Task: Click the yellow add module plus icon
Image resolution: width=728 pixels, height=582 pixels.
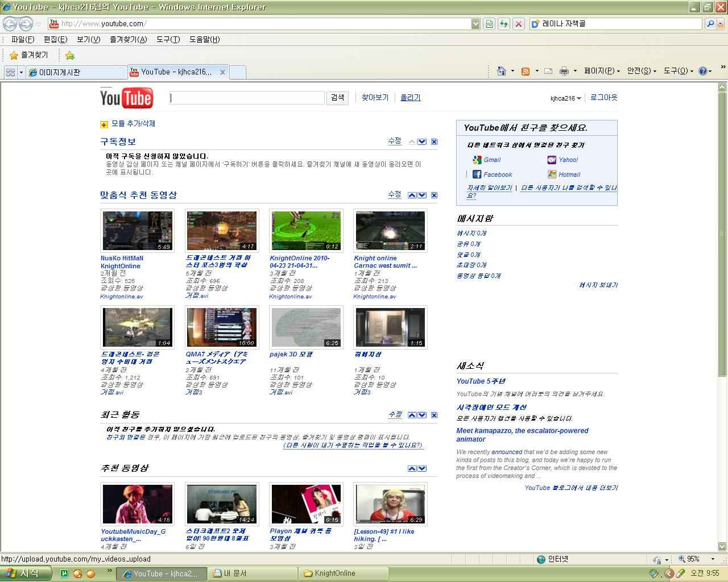Action: [104, 124]
